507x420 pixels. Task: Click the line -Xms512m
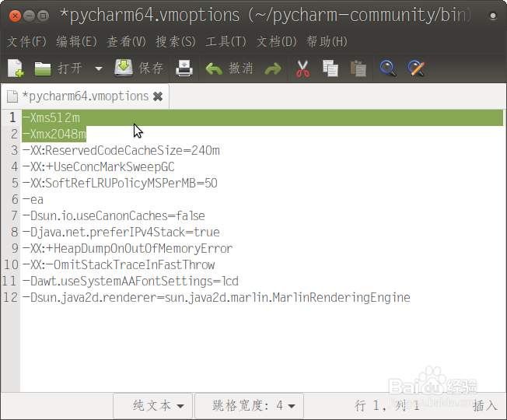pos(51,117)
